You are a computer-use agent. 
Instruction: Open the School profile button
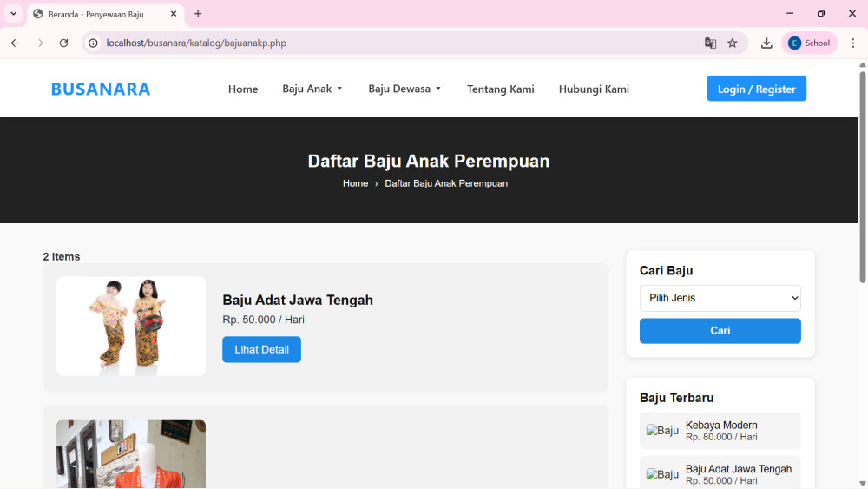point(809,43)
